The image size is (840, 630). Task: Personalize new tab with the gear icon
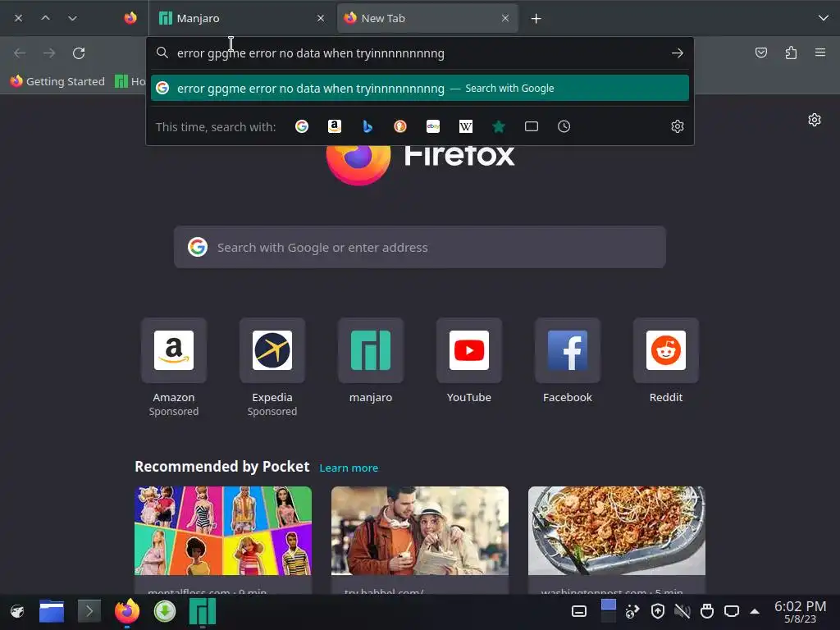click(x=815, y=120)
